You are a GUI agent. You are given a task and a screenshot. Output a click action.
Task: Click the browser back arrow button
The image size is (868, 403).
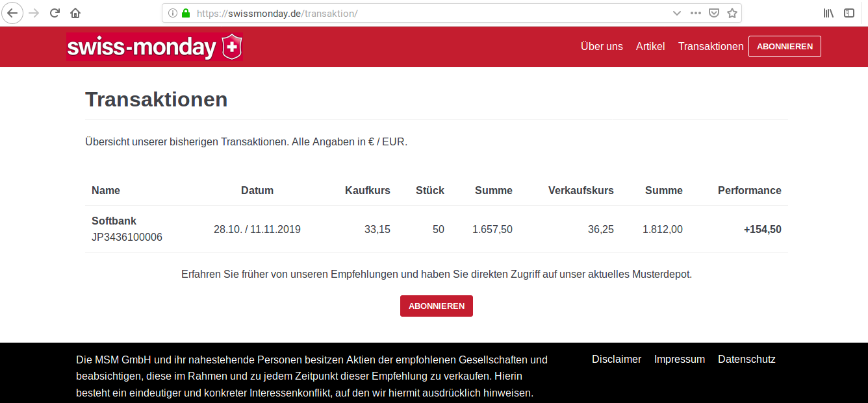tap(13, 13)
